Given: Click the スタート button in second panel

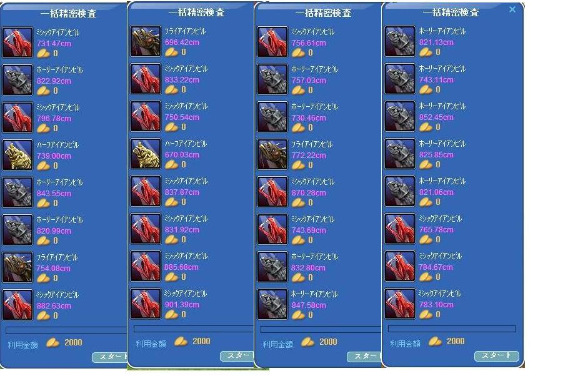Looking at the screenshot, I should (237, 356).
